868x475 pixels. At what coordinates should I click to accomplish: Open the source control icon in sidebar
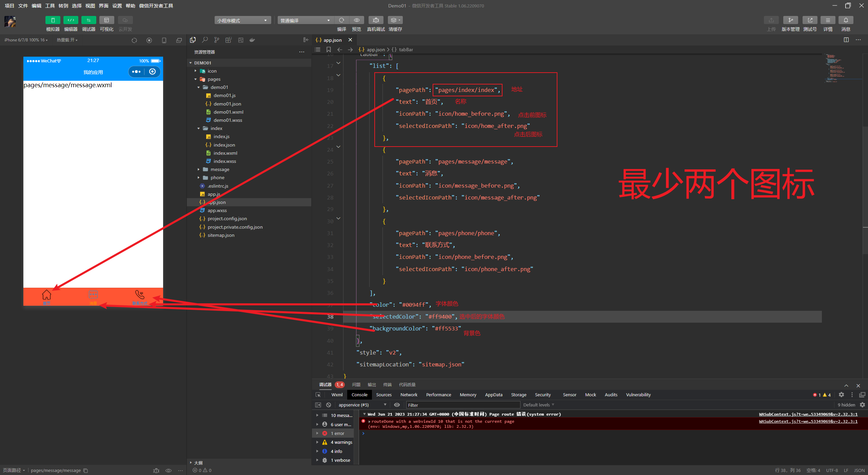[x=217, y=40]
